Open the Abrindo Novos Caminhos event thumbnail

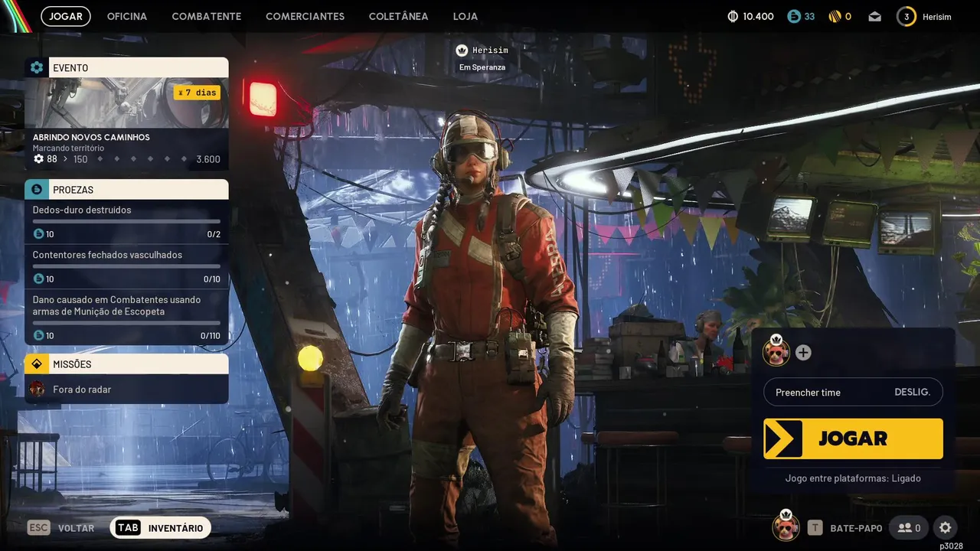click(x=127, y=103)
